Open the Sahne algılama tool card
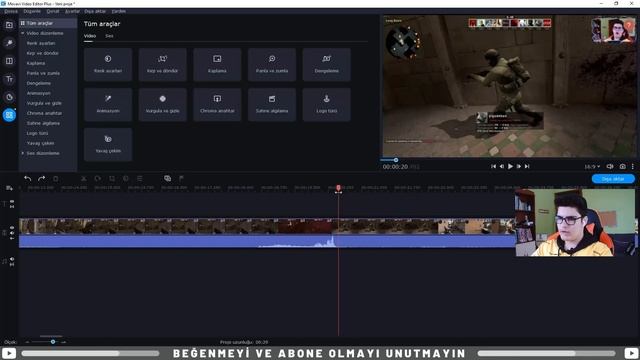Image resolution: width=640 pixels, height=360 pixels. coord(272,104)
